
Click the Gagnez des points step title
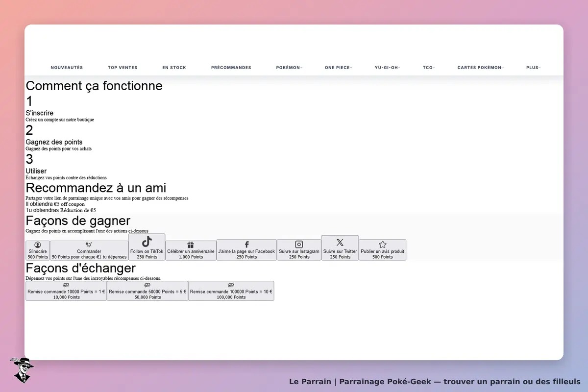coord(54,142)
